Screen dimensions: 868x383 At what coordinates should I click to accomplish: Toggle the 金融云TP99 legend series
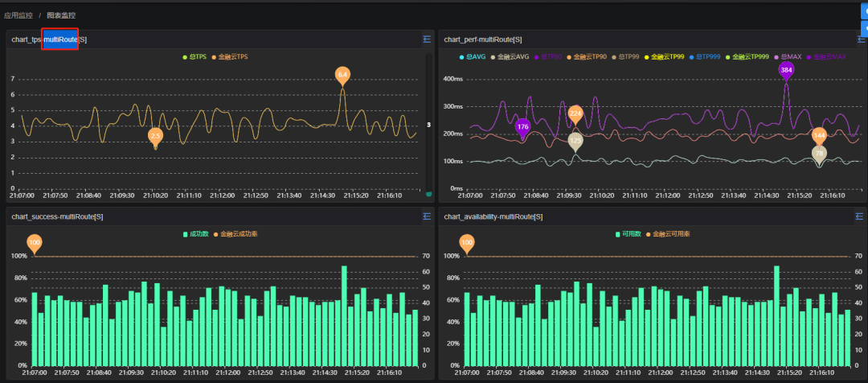pos(664,56)
